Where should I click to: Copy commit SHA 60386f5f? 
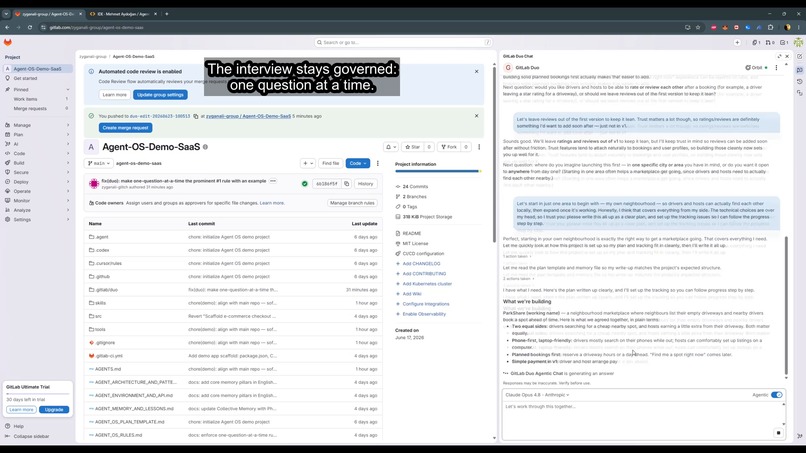tap(346, 184)
